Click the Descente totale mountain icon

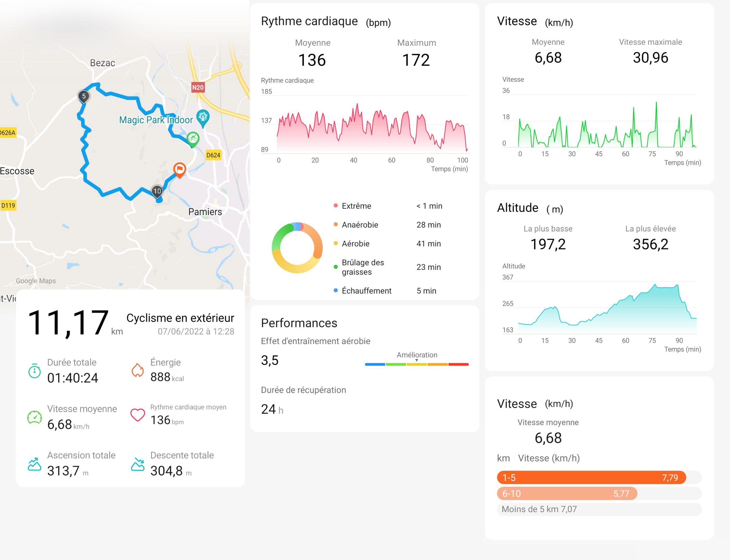(x=138, y=464)
